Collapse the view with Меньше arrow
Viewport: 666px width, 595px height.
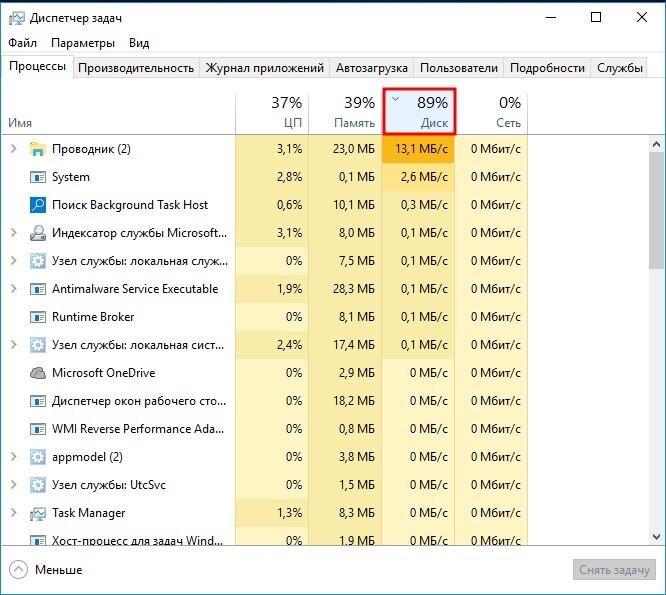(x=18, y=570)
